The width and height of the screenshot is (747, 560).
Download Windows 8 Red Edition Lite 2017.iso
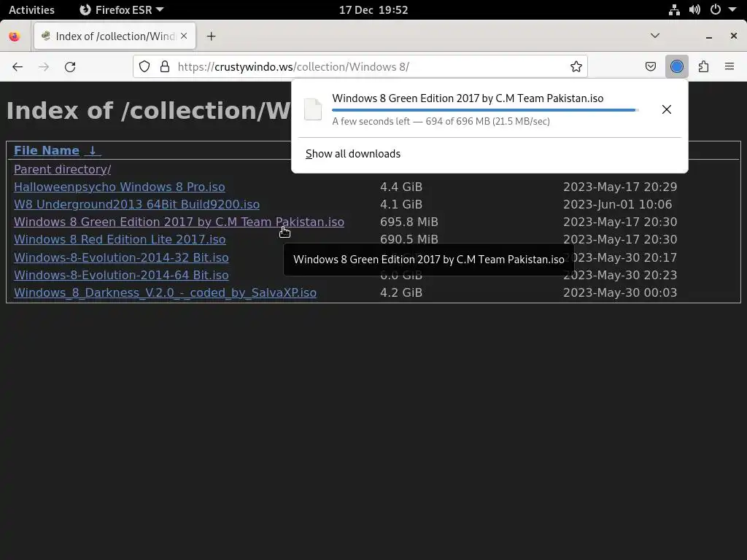tap(120, 239)
